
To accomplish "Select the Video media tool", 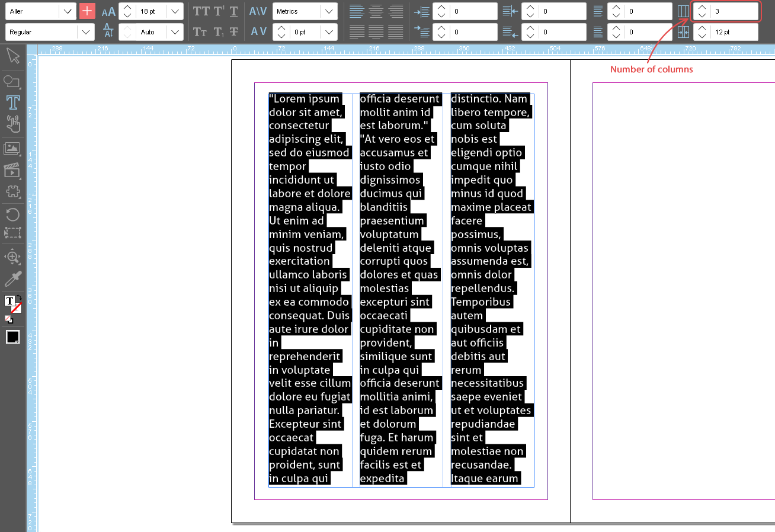I will [12, 171].
